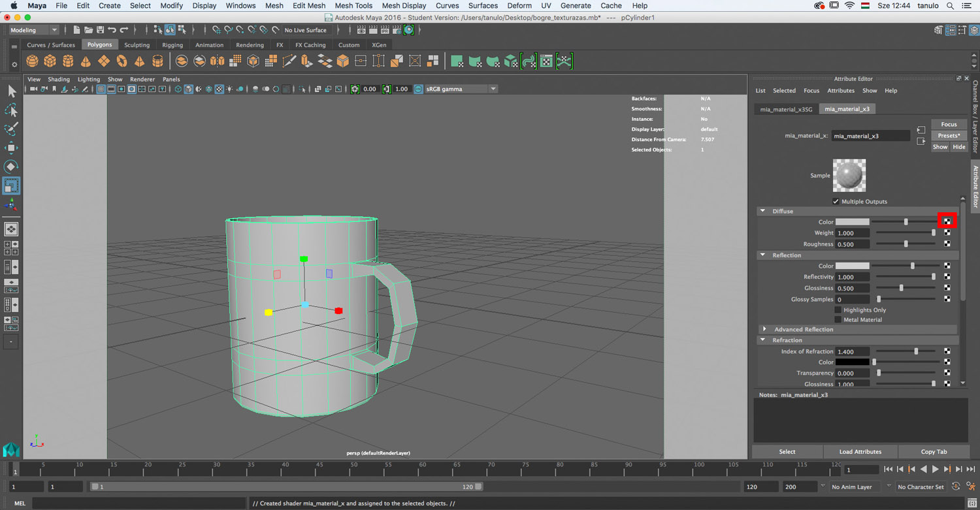Open the Modeling menu set dropdown

point(34,30)
